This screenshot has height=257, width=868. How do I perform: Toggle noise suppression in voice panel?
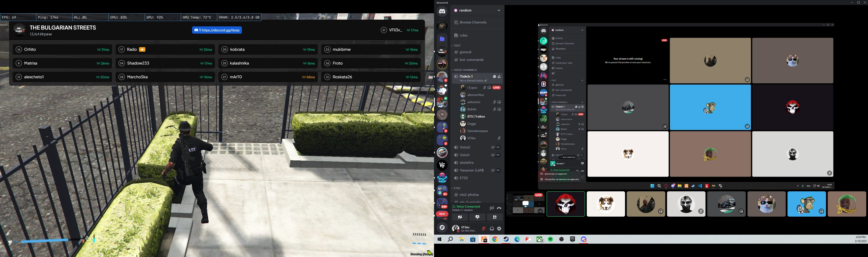coord(492,208)
